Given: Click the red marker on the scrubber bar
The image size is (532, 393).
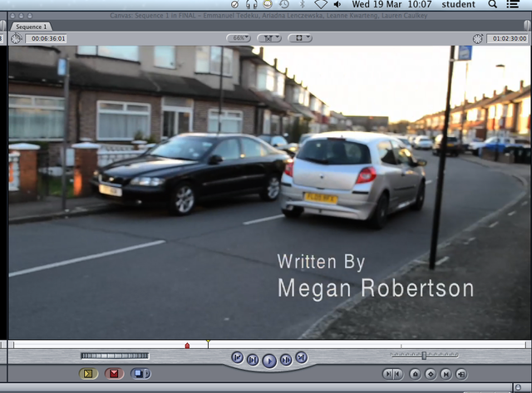Looking at the screenshot, I should (x=187, y=346).
